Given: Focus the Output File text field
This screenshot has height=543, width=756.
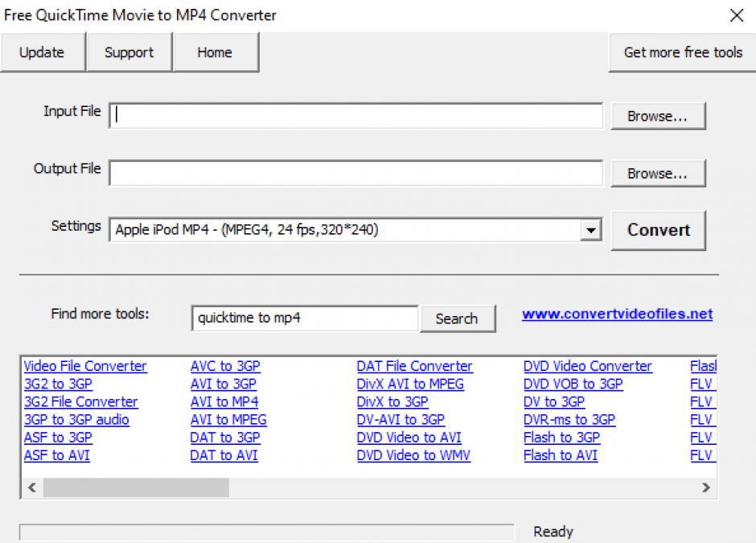Looking at the screenshot, I should 355,173.
